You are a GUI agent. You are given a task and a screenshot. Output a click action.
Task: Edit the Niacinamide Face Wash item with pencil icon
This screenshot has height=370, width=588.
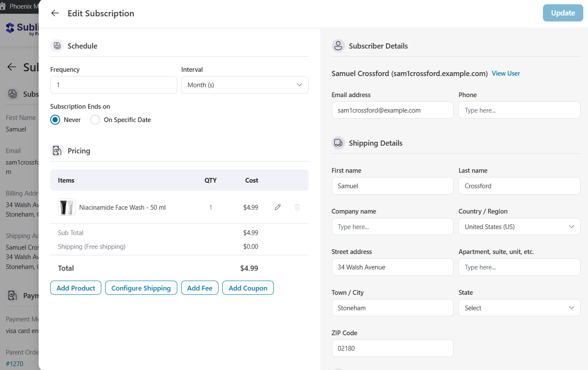tap(277, 207)
